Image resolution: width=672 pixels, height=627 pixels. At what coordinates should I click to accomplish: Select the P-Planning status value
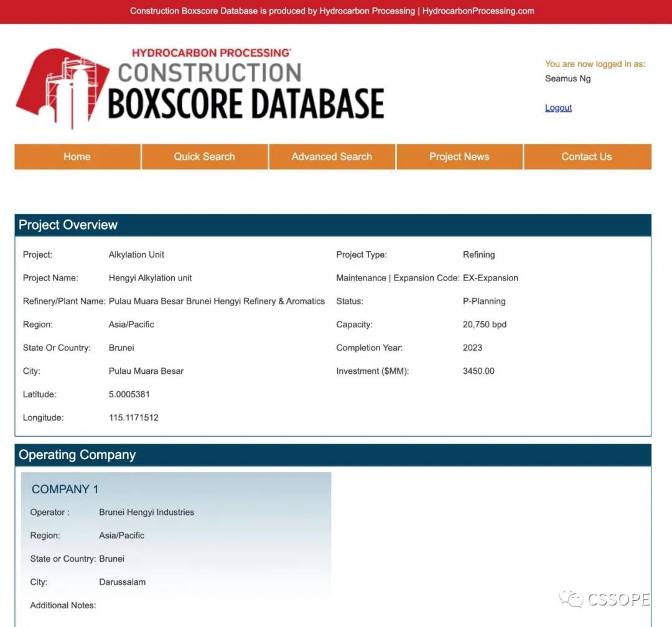tap(484, 301)
